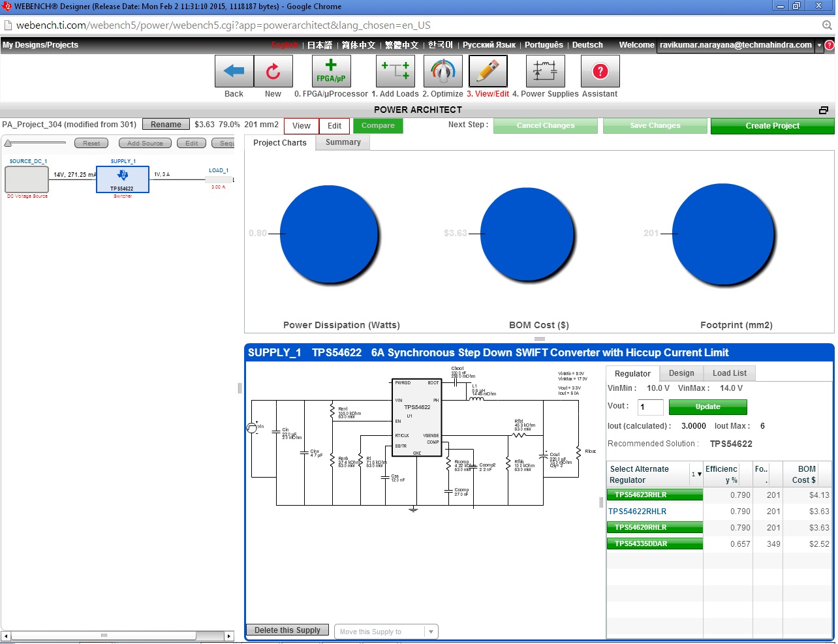
Task: Switch language to Русский Язык
Action: tap(489, 45)
